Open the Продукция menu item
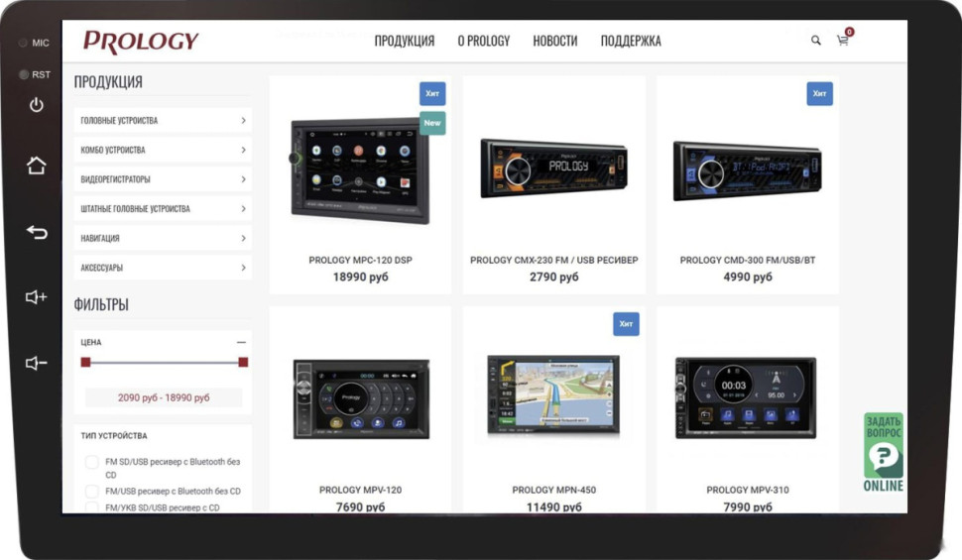Image resolution: width=962 pixels, height=560 pixels. [404, 41]
